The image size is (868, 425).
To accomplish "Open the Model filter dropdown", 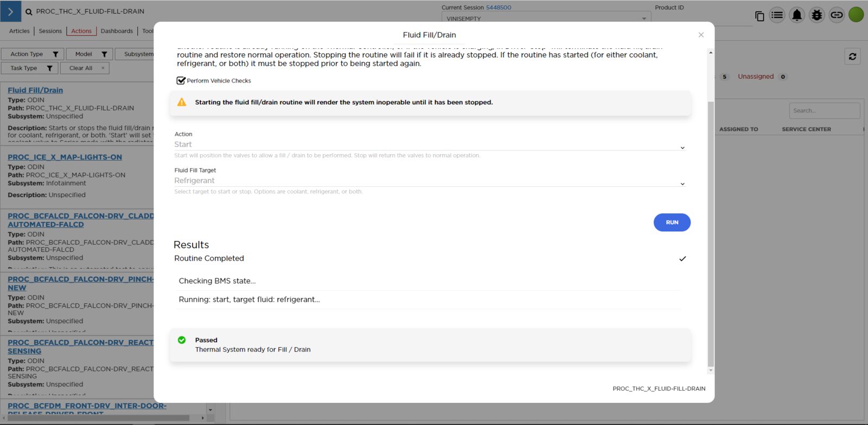I will point(90,54).
